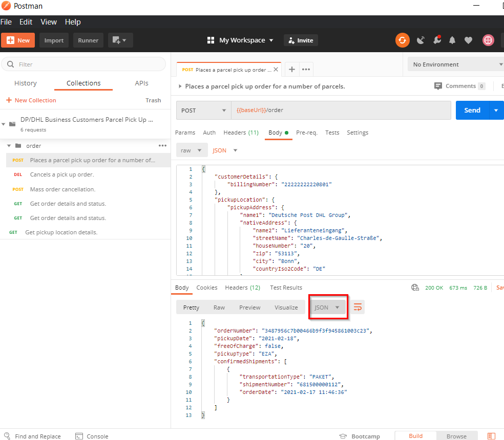Click the heart icon in header
Screen dimensions: 504x440
(x=468, y=40)
